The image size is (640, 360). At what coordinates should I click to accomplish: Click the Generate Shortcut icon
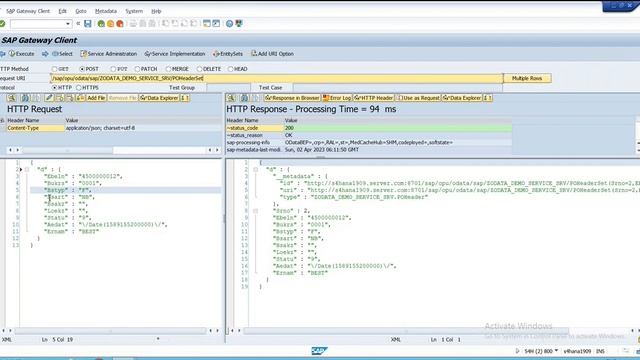pos(216,24)
